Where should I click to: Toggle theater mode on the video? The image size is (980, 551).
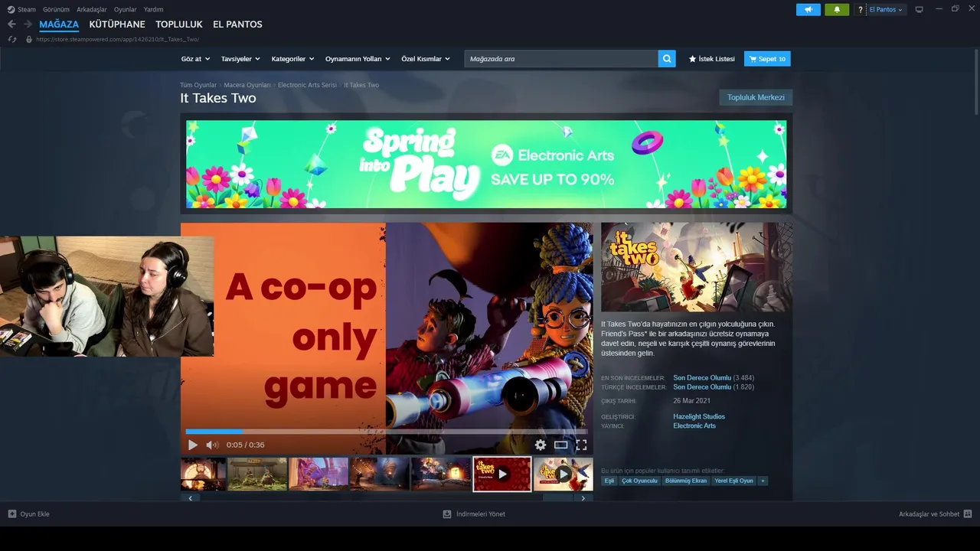[x=561, y=445]
